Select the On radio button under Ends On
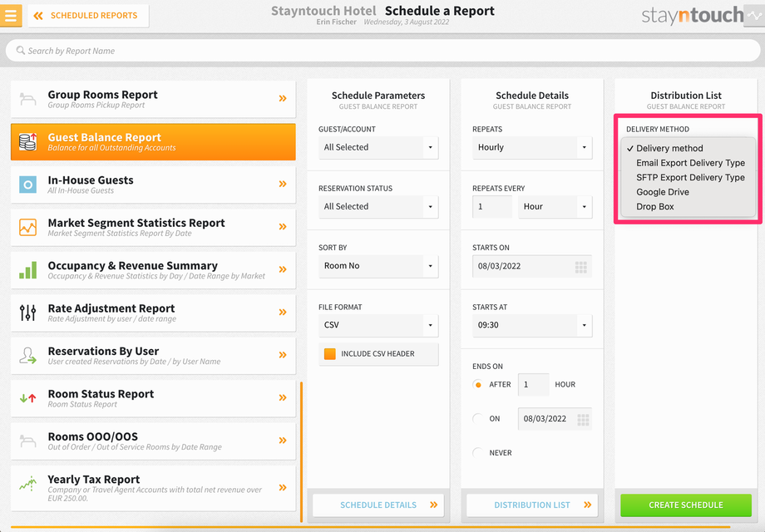The image size is (765, 532). click(478, 419)
